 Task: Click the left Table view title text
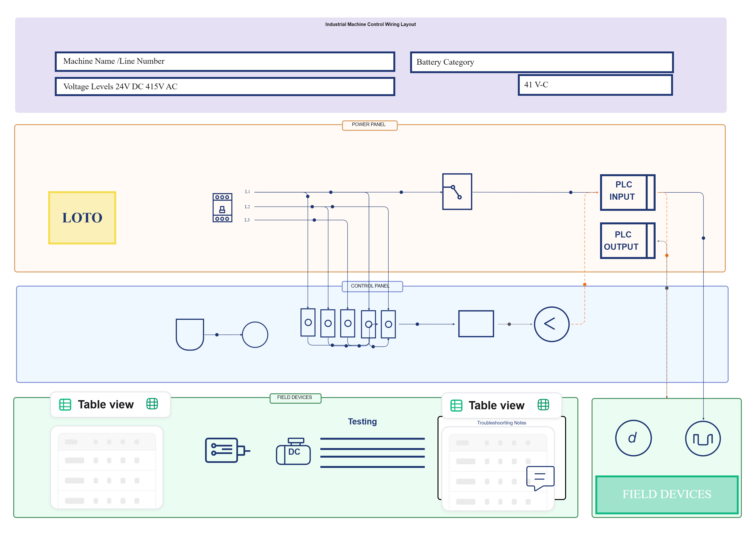[106, 404]
